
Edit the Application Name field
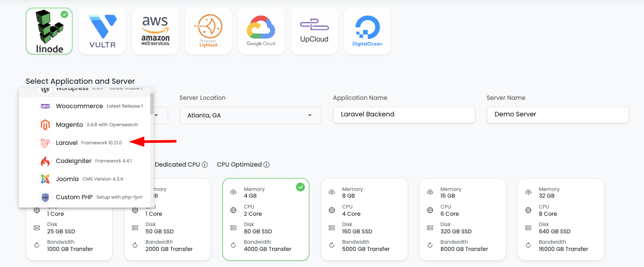(404, 114)
